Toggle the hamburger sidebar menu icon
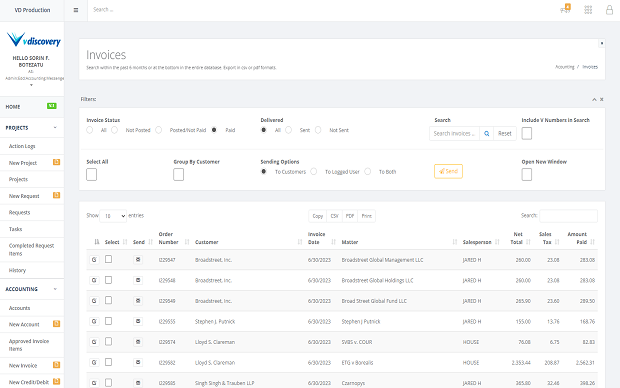This screenshot has height=388, width=620. [76, 10]
